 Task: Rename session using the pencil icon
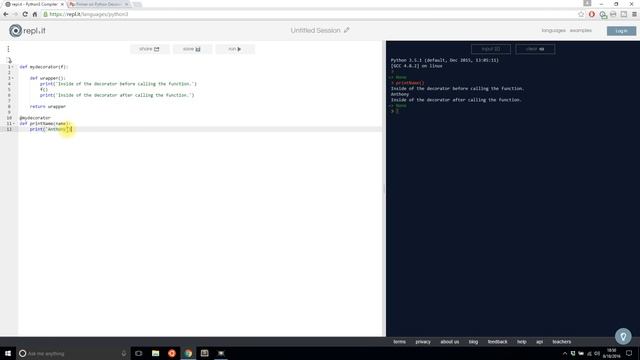(347, 30)
